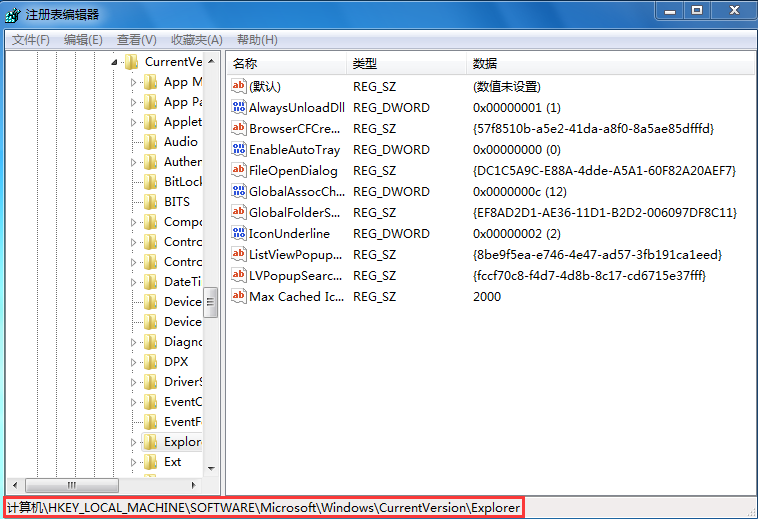Click the BrowserCFCre string value icon
Viewport: 758px width, 519px height.
pos(239,129)
